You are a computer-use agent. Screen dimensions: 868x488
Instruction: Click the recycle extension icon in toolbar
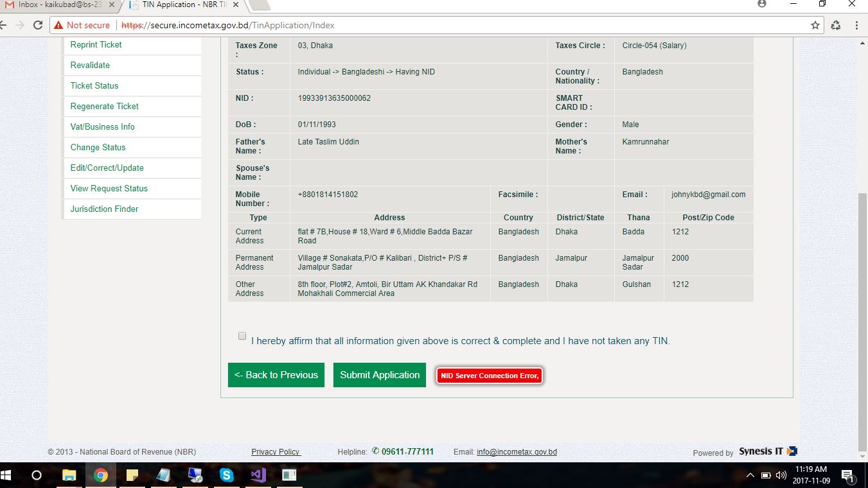[x=835, y=25]
